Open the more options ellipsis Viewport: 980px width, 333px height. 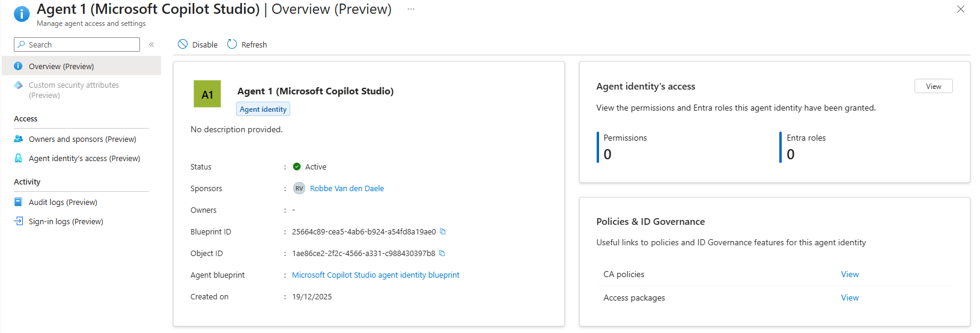point(411,10)
